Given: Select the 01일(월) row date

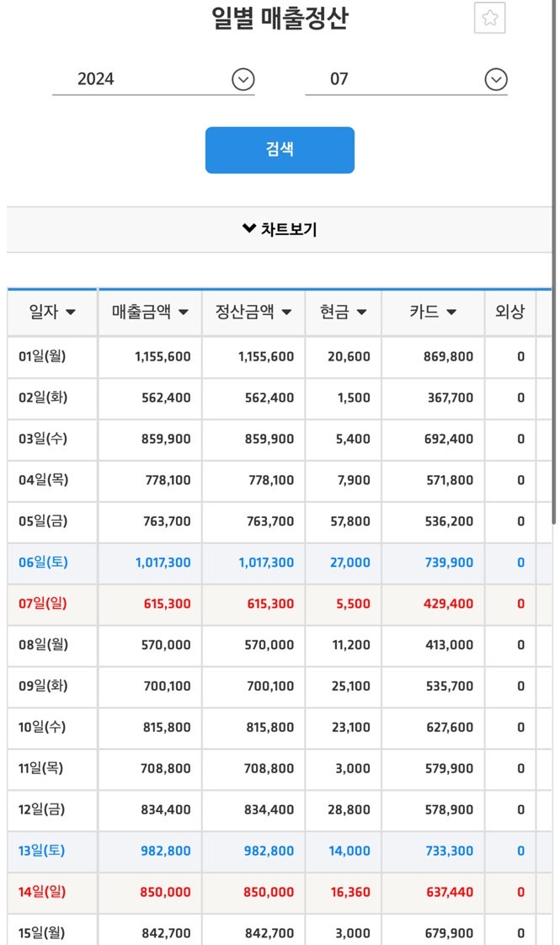Looking at the screenshot, I should [42, 356].
